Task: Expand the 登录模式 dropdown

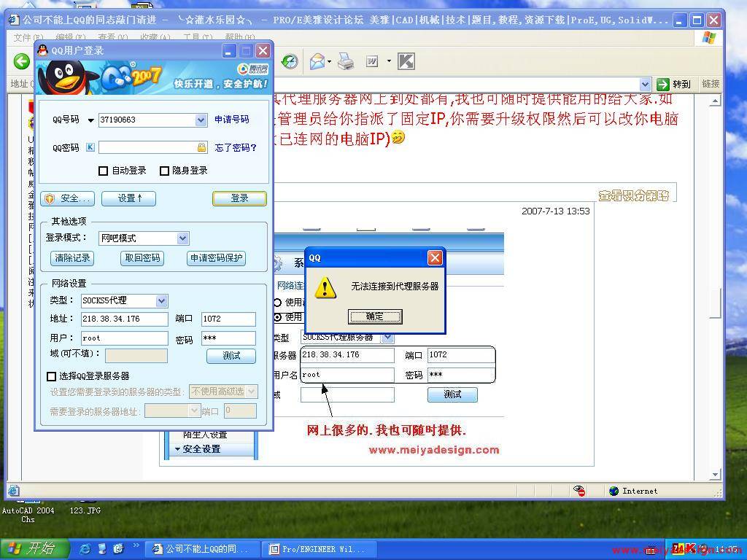Action: (182, 238)
